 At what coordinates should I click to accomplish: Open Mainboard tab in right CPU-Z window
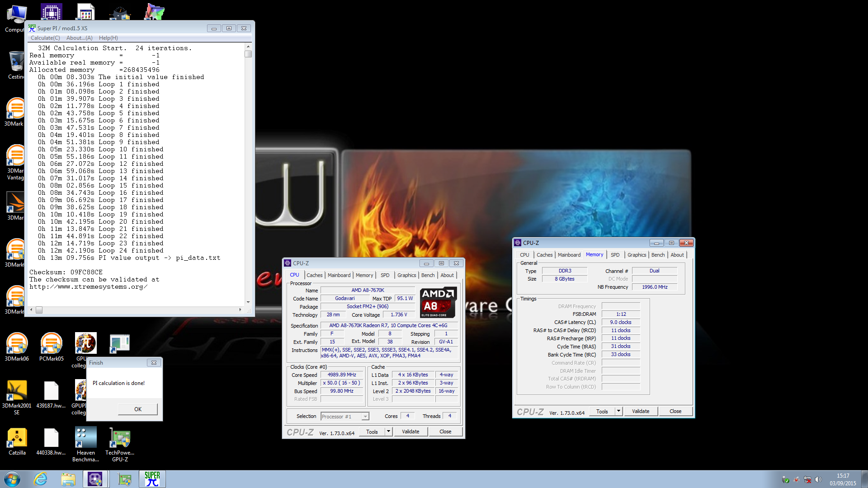point(569,255)
